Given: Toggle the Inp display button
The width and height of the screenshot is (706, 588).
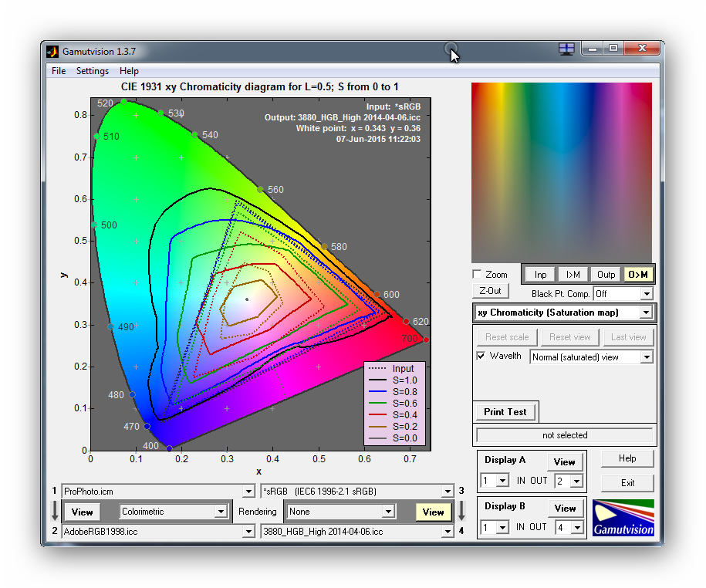Looking at the screenshot, I should 540,274.
